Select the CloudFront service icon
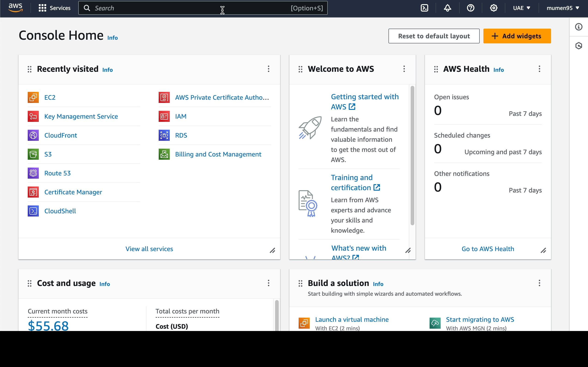 click(x=33, y=135)
